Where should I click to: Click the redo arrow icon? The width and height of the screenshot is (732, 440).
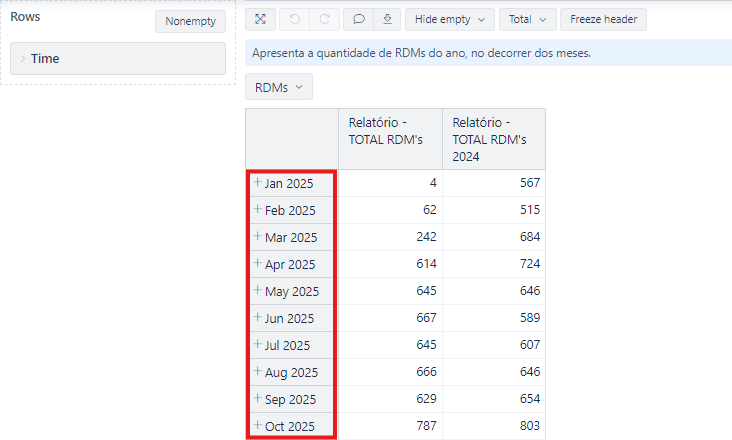click(321, 19)
